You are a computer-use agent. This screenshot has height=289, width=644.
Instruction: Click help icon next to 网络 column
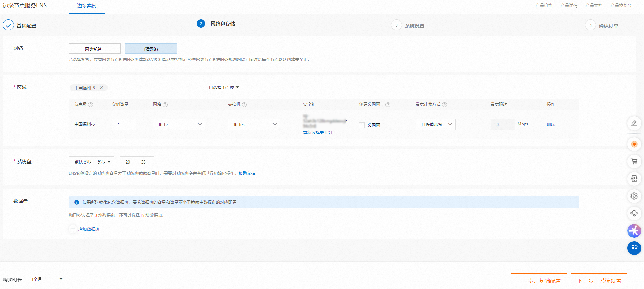(x=165, y=105)
